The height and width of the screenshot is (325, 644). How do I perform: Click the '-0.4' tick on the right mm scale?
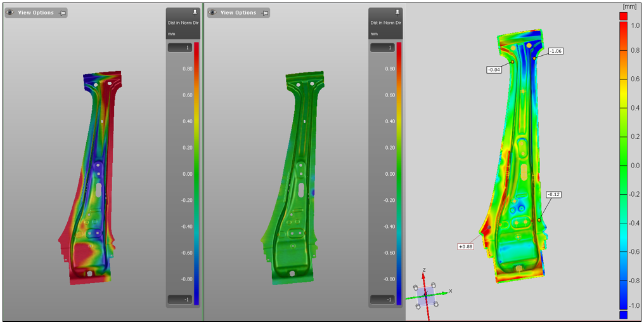tap(634, 223)
